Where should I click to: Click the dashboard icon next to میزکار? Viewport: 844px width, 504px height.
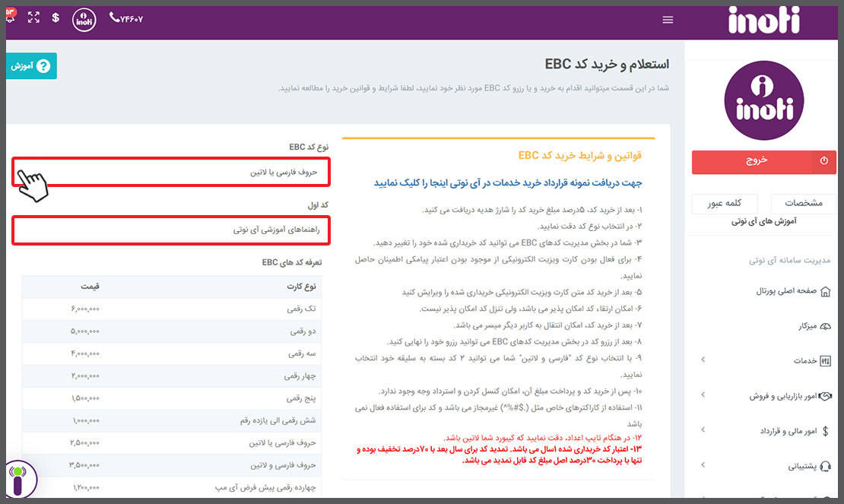[825, 326]
